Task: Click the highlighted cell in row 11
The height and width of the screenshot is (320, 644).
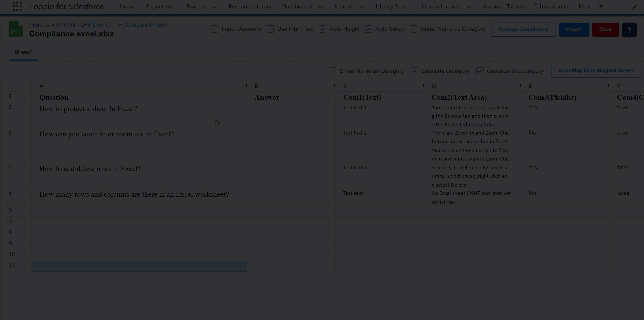Action: point(139,266)
